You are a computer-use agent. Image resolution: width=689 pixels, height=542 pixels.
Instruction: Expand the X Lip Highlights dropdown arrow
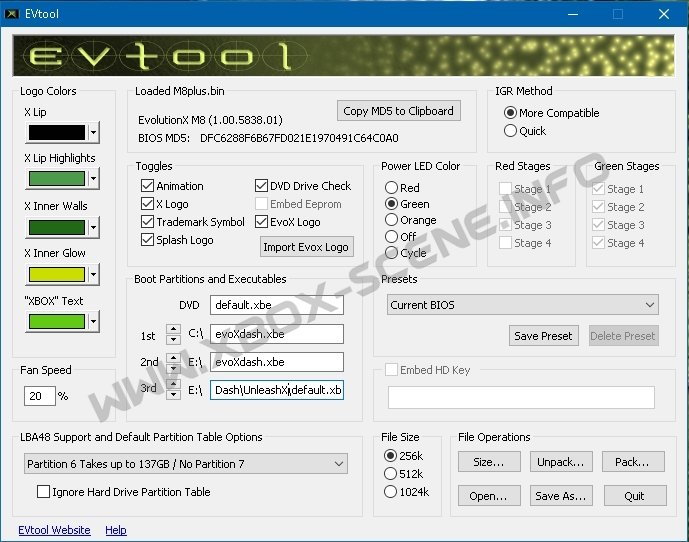[93, 178]
